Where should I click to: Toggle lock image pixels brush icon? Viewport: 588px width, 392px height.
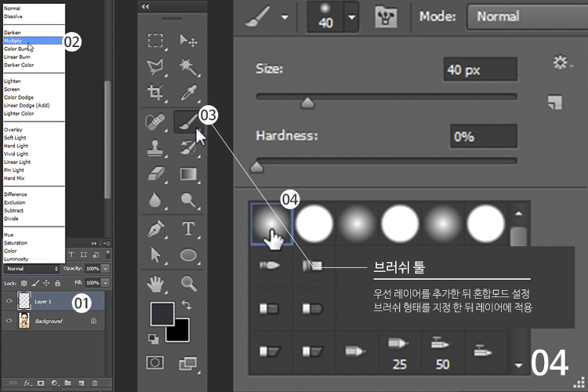click(x=35, y=283)
